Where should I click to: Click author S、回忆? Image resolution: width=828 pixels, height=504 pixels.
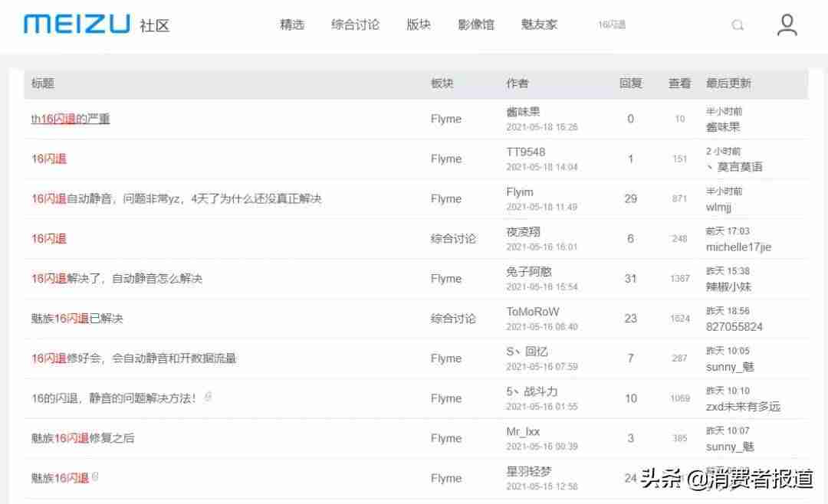coord(527,352)
